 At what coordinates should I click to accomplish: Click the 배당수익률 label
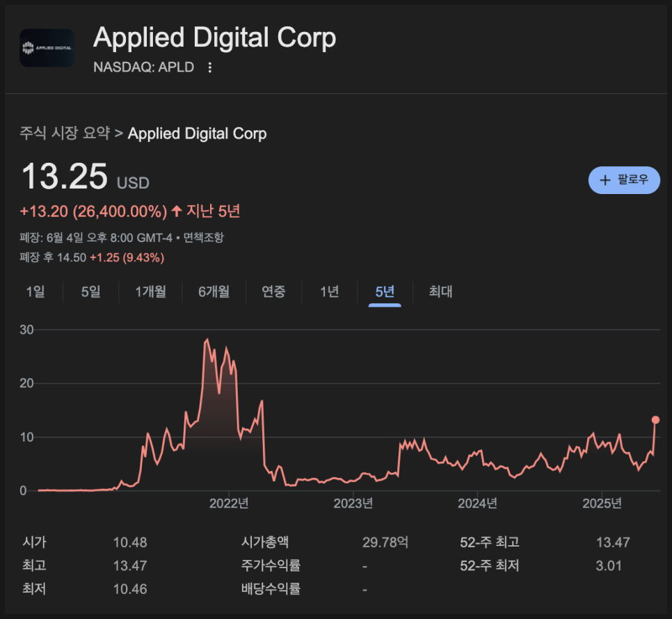(x=271, y=590)
